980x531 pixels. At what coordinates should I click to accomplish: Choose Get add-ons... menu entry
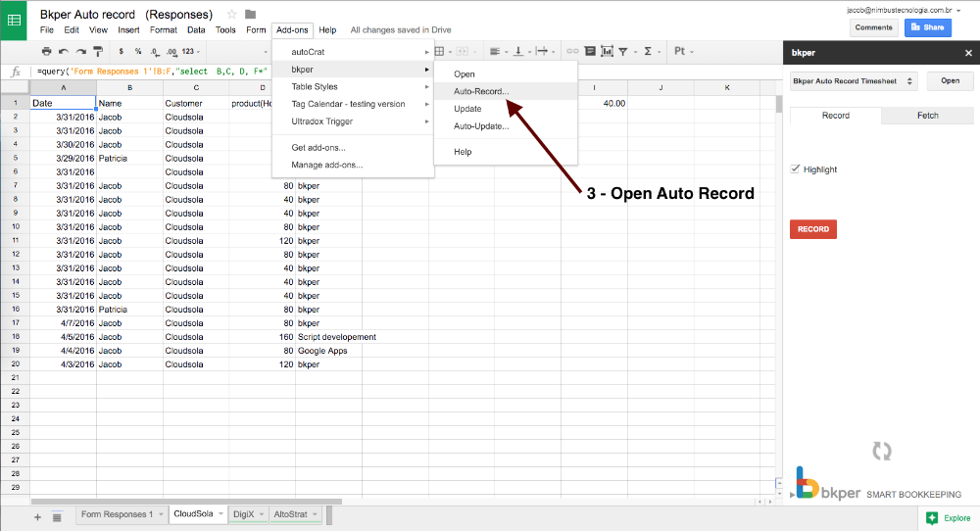pyautogui.click(x=353, y=148)
